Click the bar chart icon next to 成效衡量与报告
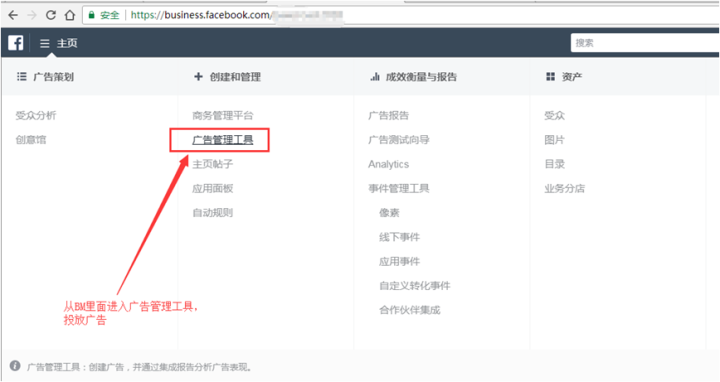This screenshot has width=720, height=382. pos(375,76)
